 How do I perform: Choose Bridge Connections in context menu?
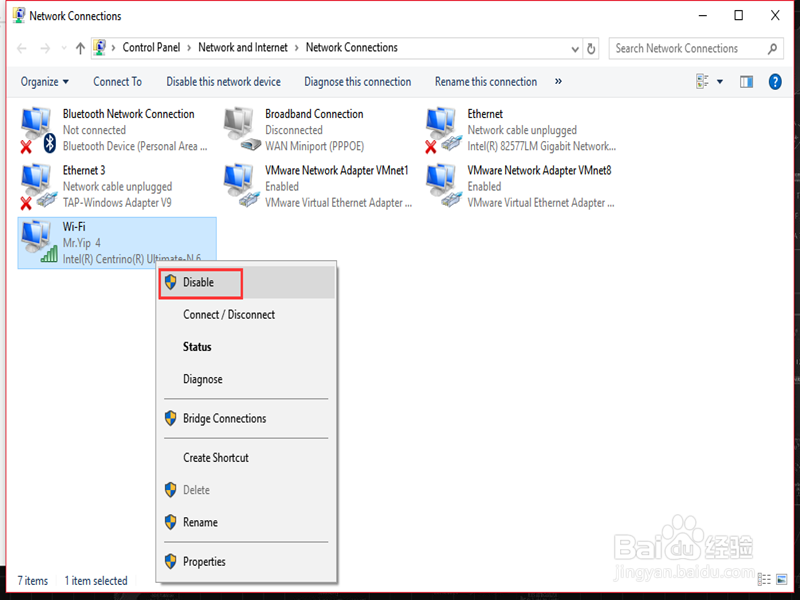coord(247,418)
